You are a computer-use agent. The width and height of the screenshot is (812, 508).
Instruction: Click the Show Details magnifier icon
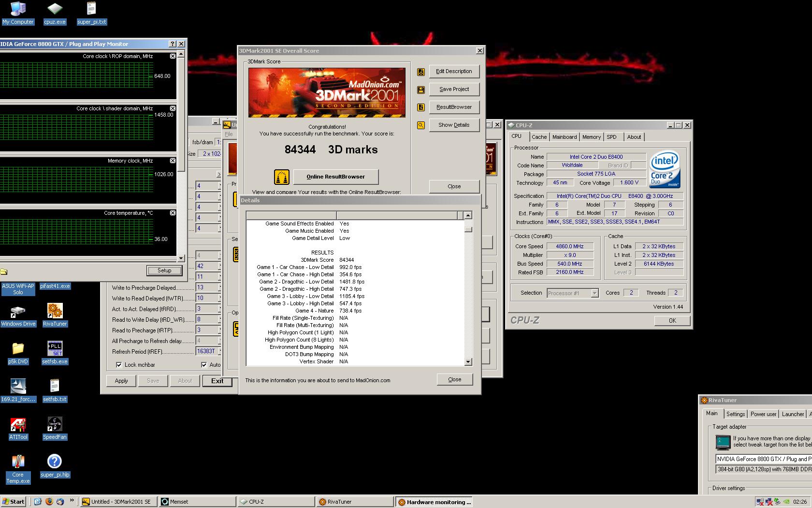click(x=421, y=125)
